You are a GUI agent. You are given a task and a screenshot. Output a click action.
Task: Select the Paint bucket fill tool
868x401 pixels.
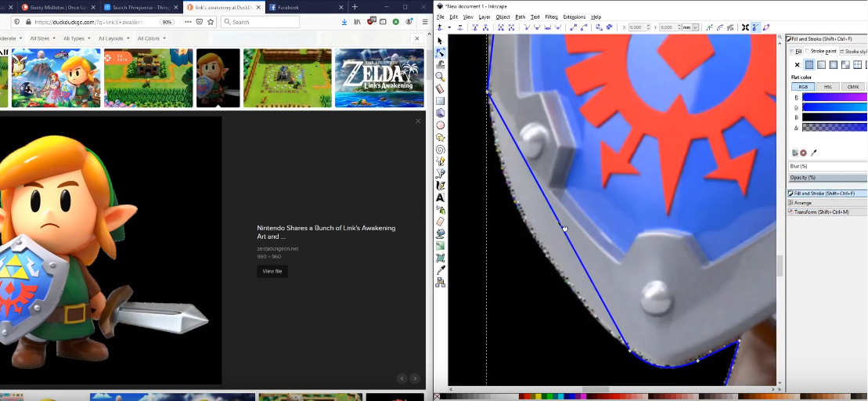pyautogui.click(x=440, y=233)
